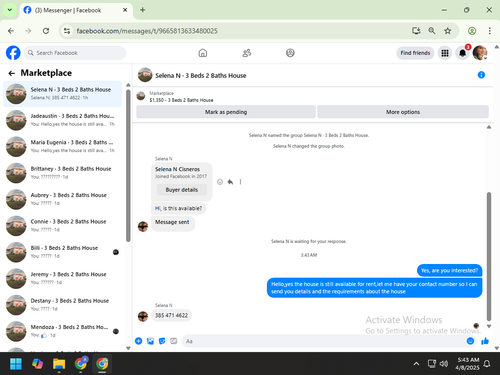Open account profile picture menu
500x375 pixels.
tap(480, 53)
